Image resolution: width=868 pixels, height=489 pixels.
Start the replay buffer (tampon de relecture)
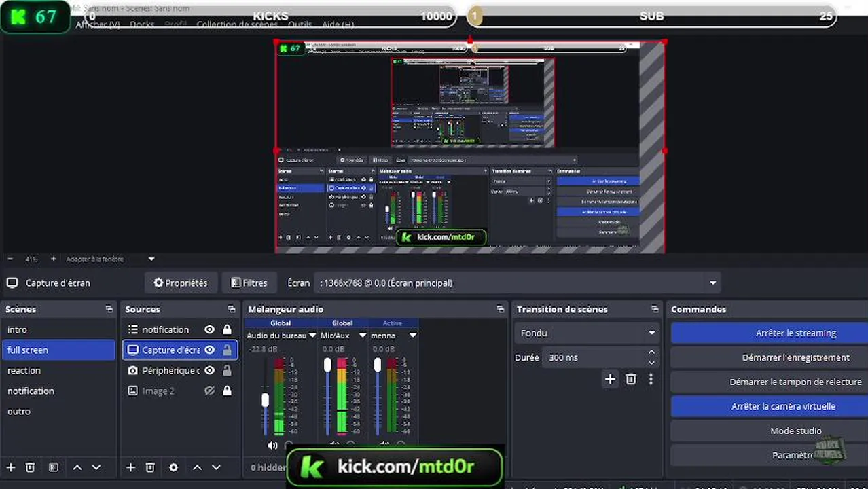point(769,382)
